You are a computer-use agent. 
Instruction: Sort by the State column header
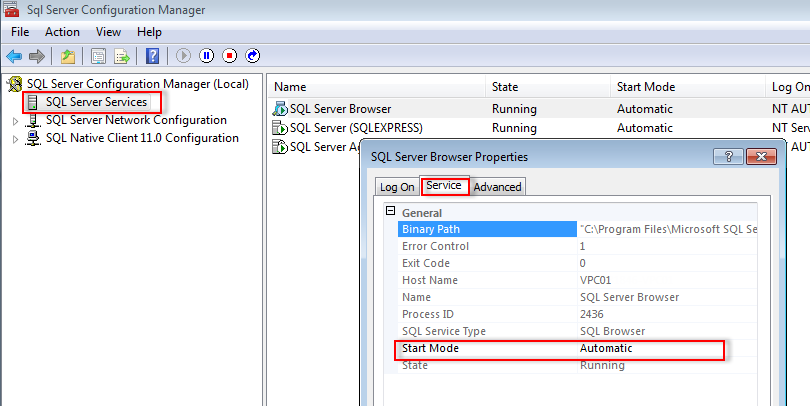tap(548, 87)
